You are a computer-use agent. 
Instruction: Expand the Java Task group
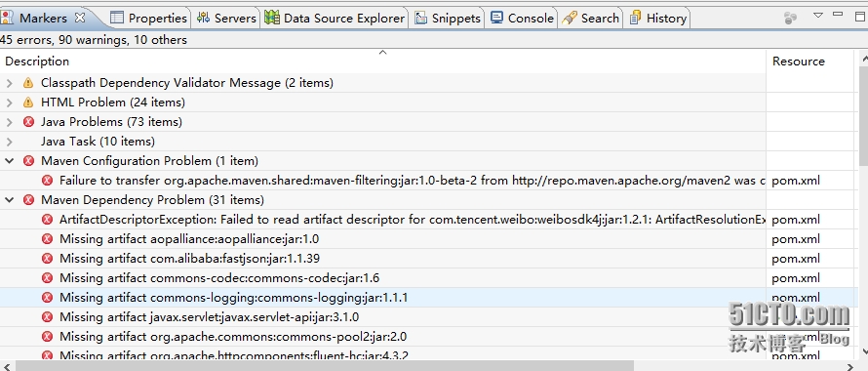click(9, 142)
